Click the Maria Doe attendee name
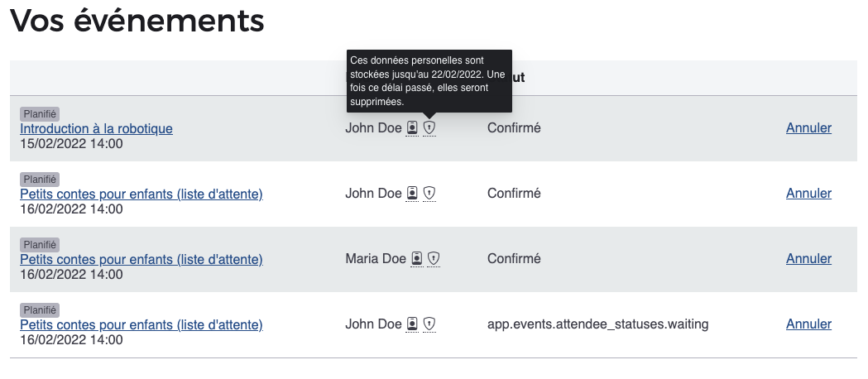The image size is (868, 379). point(376,258)
